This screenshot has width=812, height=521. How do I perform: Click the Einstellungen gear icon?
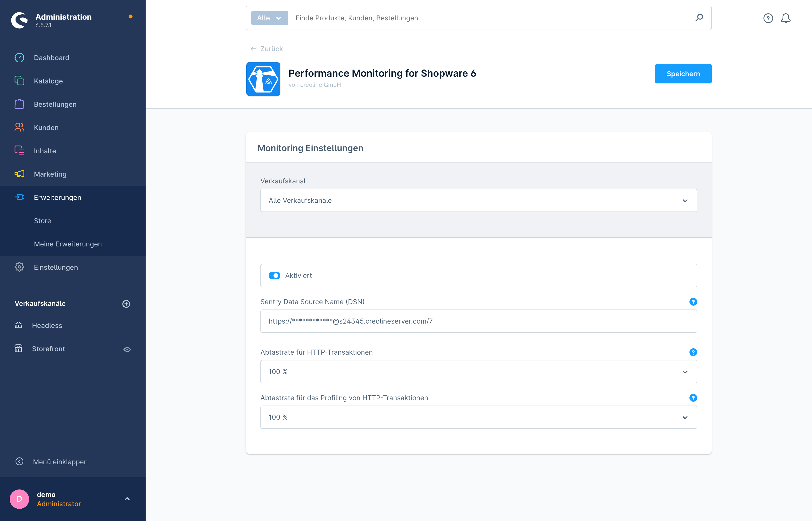pyautogui.click(x=19, y=267)
